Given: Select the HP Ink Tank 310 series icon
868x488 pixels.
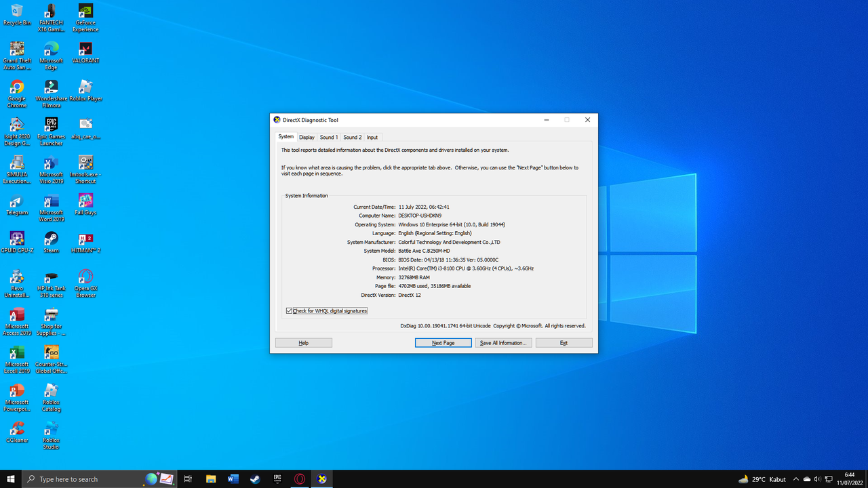Looking at the screenshot, I should (51, 284).
